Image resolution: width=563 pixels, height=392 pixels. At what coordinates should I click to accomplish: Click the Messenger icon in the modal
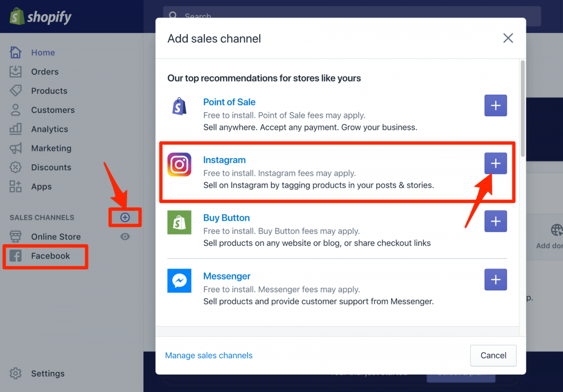pyautogui.click(x=179, y=280)
